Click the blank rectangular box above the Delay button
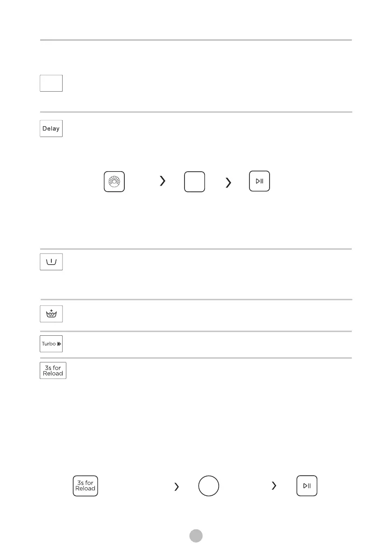392x557 pixels. (x=51, y=83)
